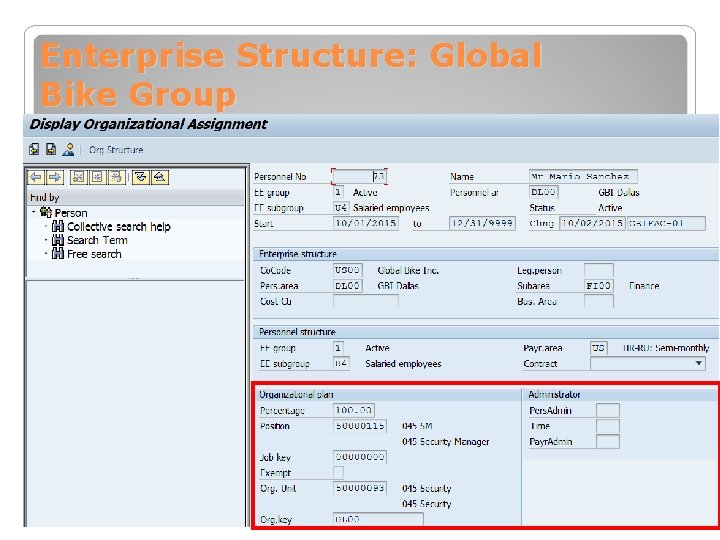
Task: Click the Person node icon
Action: (45, 212)
